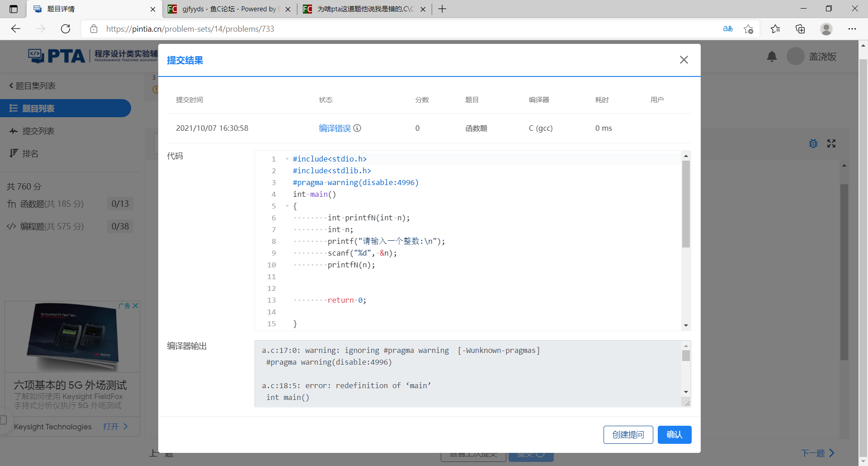
Task: Click the notification bell icon
Action: (x=772, y=56)
